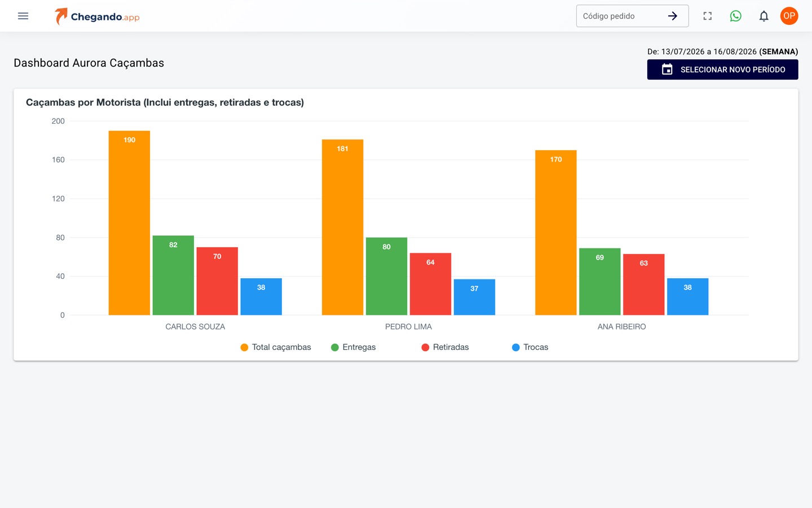Select Ana Ribeiro red bar 63

(644, 284)
